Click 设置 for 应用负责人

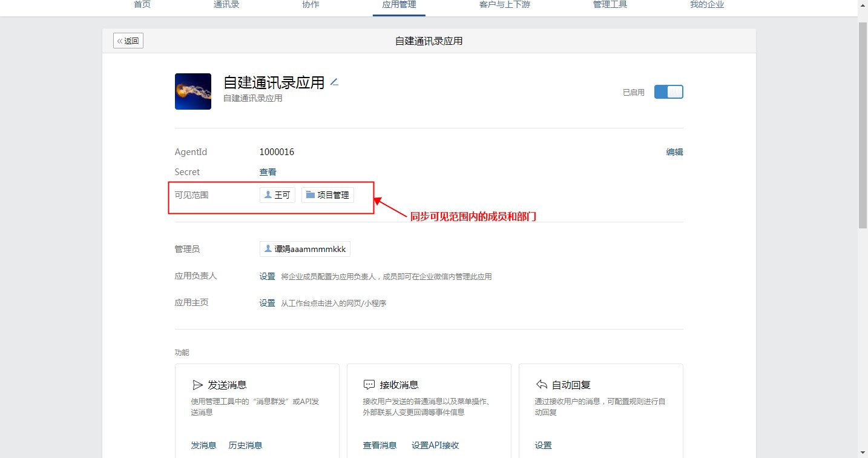pyautogui.click(x=268, y=276)
